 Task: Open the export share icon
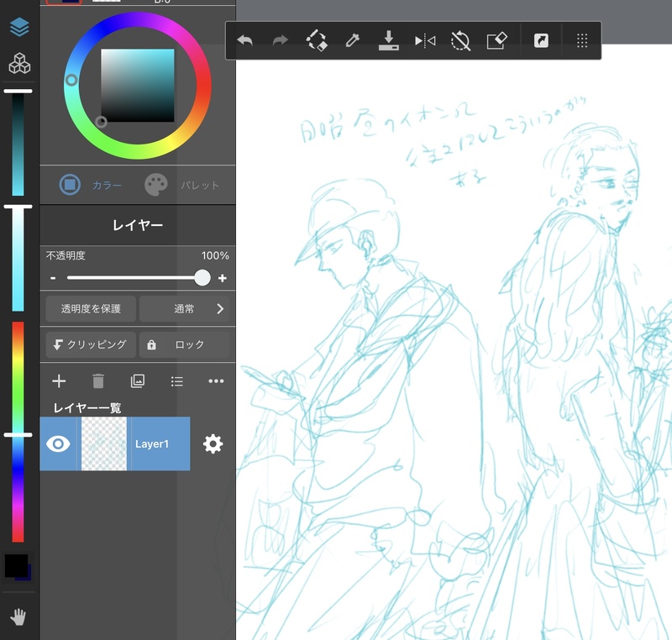(541, 40)
